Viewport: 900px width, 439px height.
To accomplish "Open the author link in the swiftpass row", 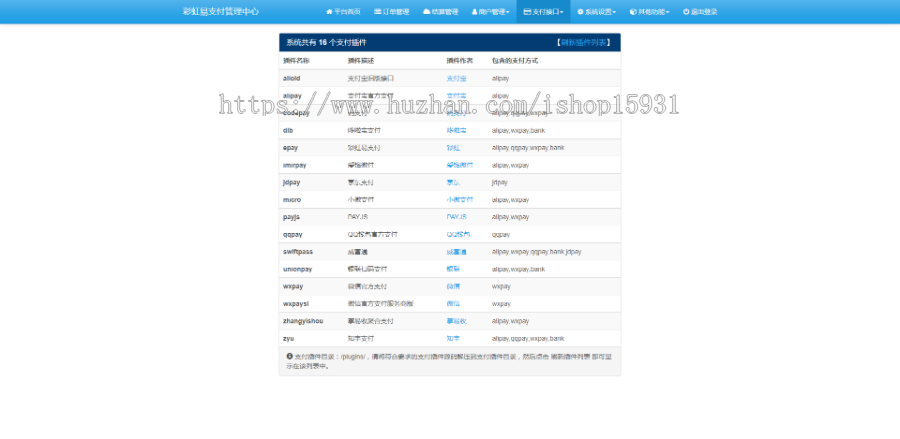I will pos(456,252).
